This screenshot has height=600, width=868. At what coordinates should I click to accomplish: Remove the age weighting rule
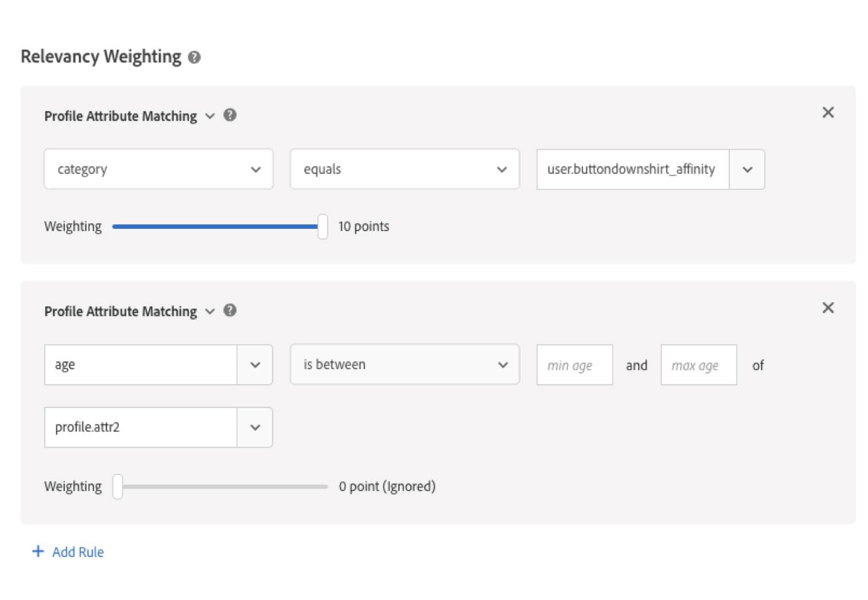828,307
